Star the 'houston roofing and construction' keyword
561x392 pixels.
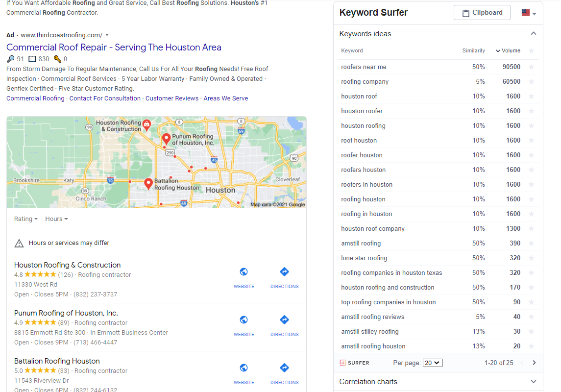[531, 288]
